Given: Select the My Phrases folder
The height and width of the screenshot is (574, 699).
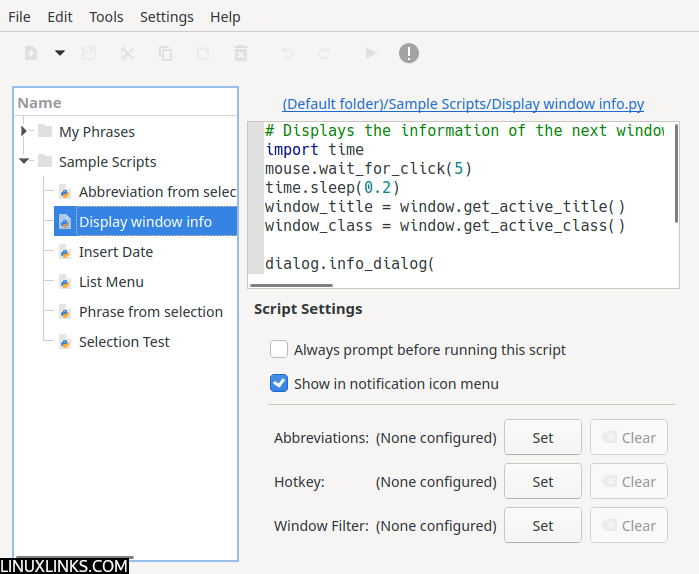Looking at the screenshot, I should click(97, 132).
